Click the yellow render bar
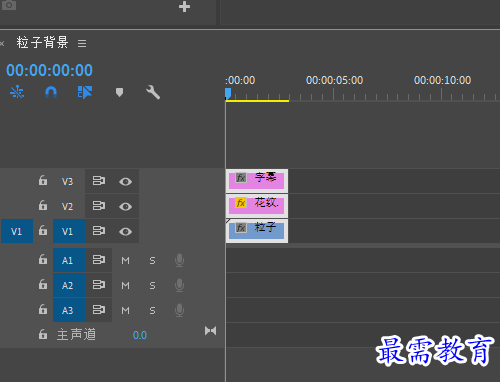Screen dimensions: 500x382 point(257,101)
